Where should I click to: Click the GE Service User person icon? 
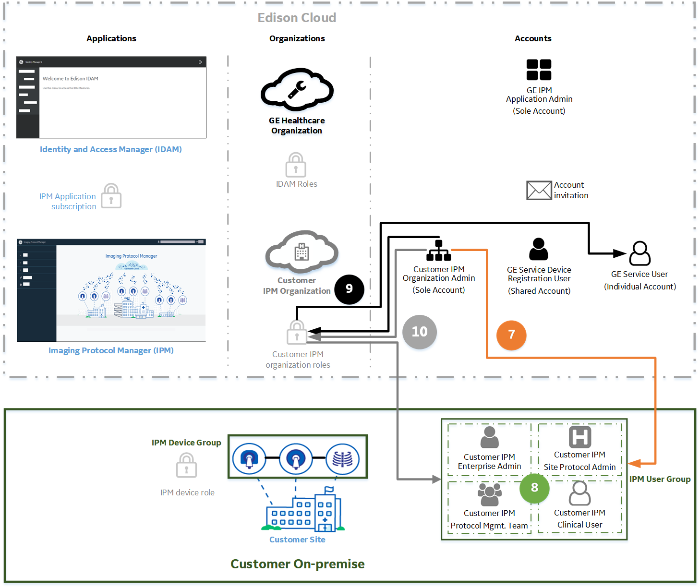640,253
